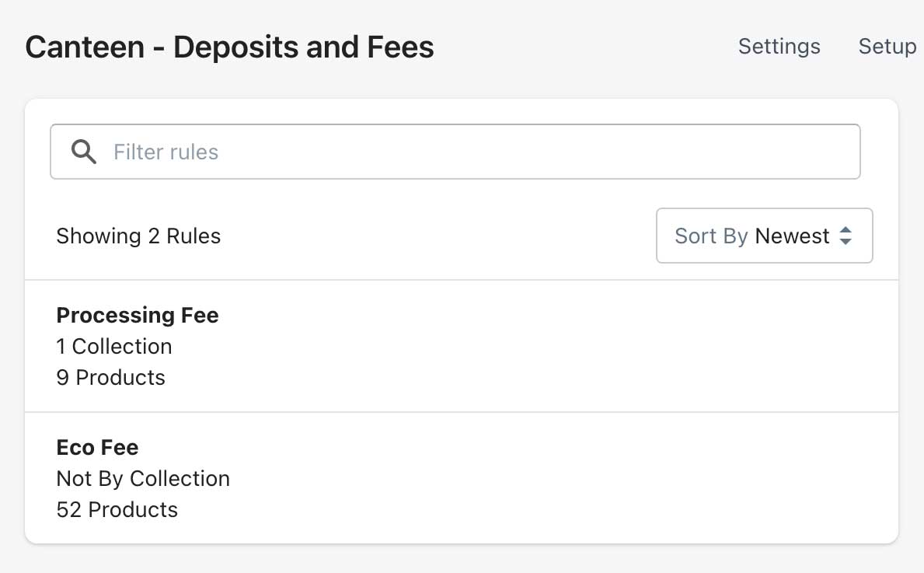Image resolution: width=924 pixels, height=573 pixels.
Task: Open Settings from the top navigation
Action: point(779,47)
